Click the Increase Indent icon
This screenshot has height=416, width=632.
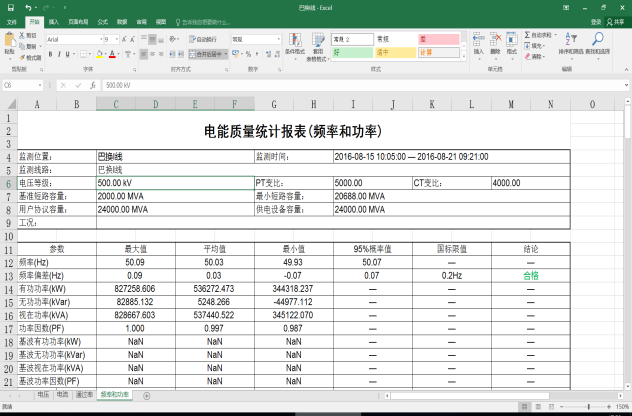click(181, 54)
